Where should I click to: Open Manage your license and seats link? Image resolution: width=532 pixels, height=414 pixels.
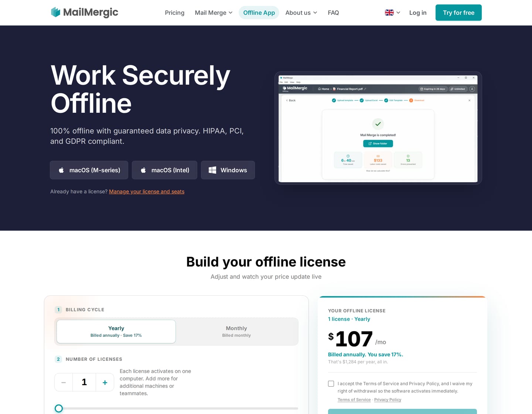coord(147,191)
